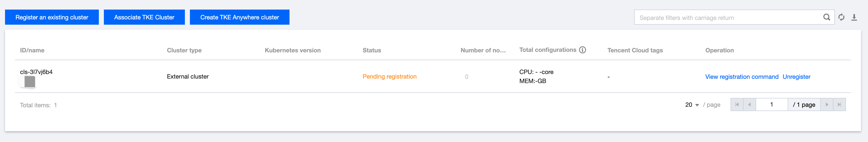Click Create TKE Anywhere cluster button
The image size is (868, 142).
click(x=240, y=17)
